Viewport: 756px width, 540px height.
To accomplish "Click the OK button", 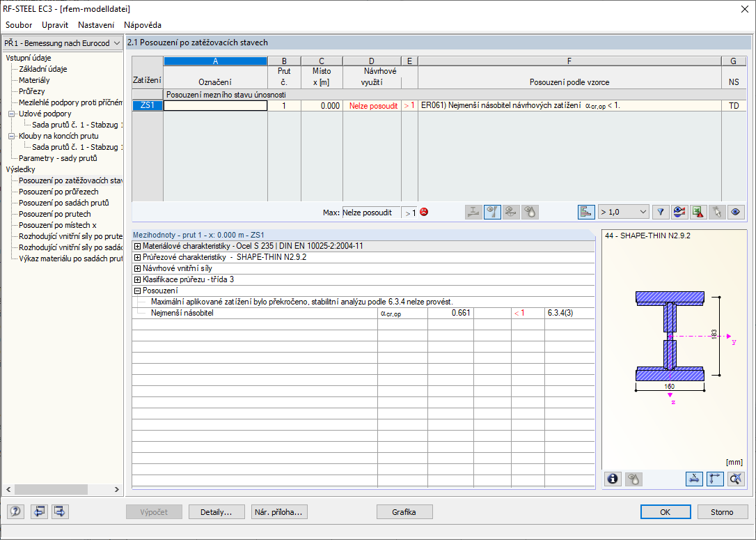I will 666,512.
